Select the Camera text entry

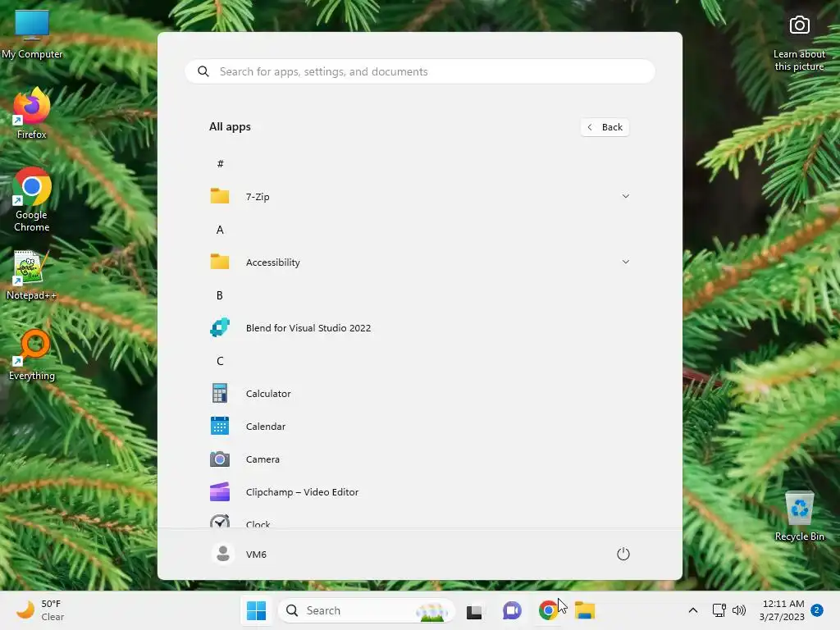[262, 459]
